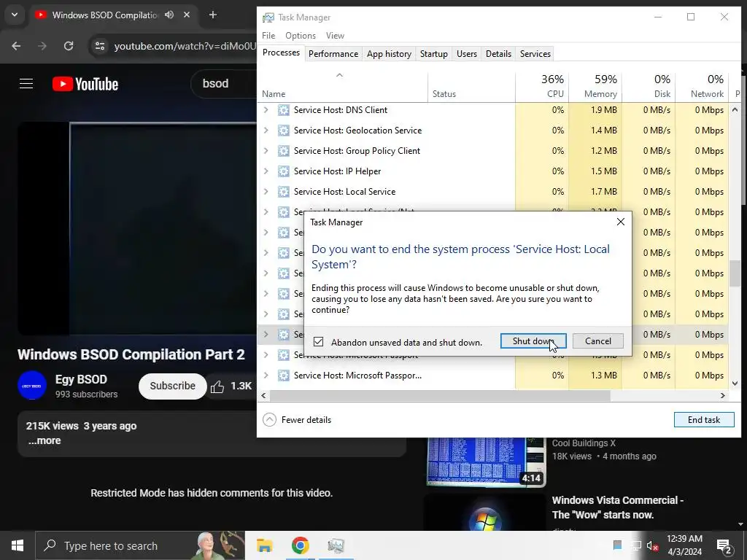Cancel the end process dialog
Viewport: 747px width, 560px height.
(x=598, y=341)
